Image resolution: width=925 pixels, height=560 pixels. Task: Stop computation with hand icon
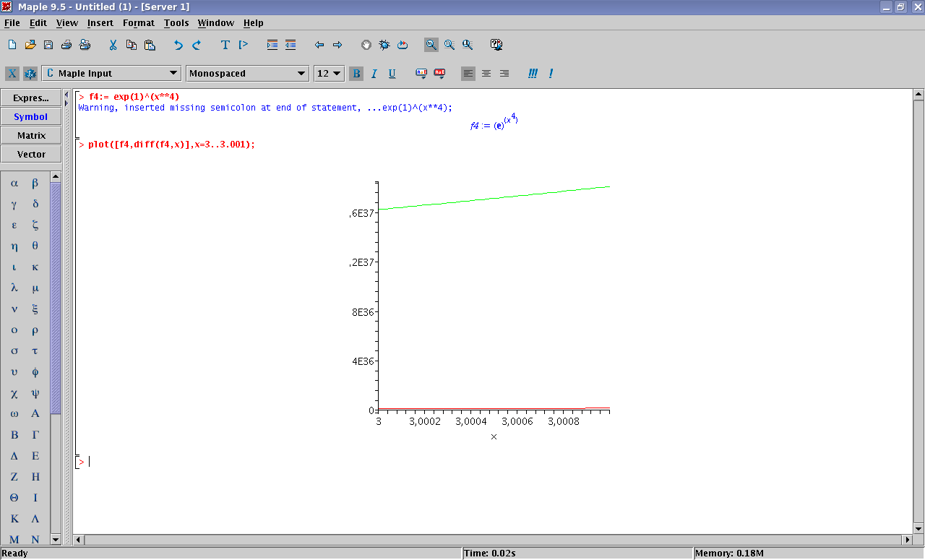[366, 45]
